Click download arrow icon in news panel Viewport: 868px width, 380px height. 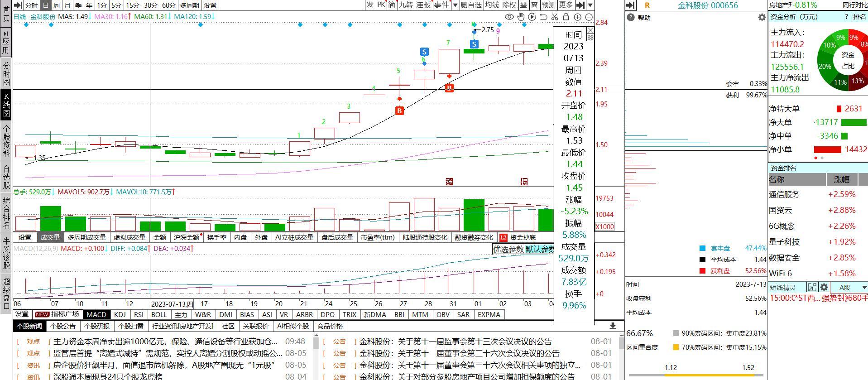[x=613, y=326]
